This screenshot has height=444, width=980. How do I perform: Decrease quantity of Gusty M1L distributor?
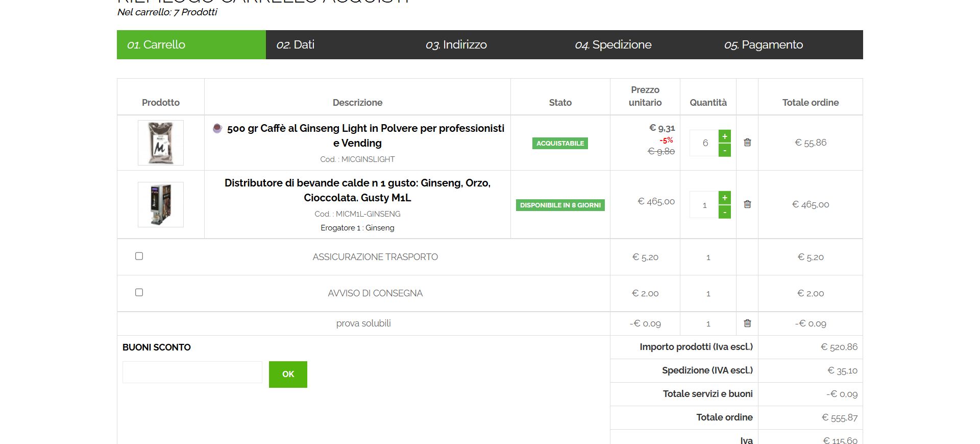tap(724, 212)
